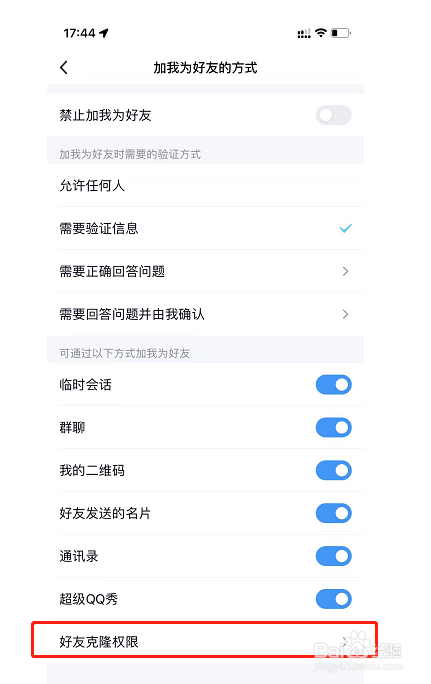This screenshot has width=431, height=684.
Task: Tap the cellular signal icon
Action: pos(304,33)
